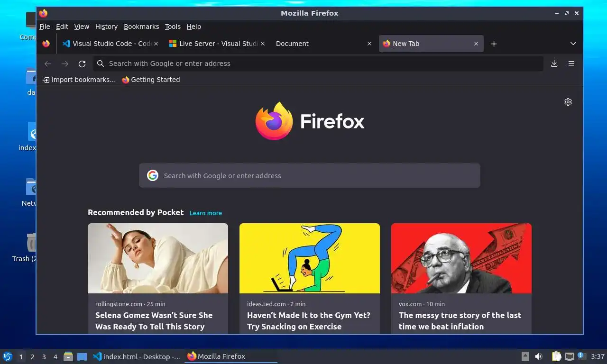Screen dimensions: 607x364
Task: Switch to index.html VS Code taskbar window
Action: (x=137, y=356)
